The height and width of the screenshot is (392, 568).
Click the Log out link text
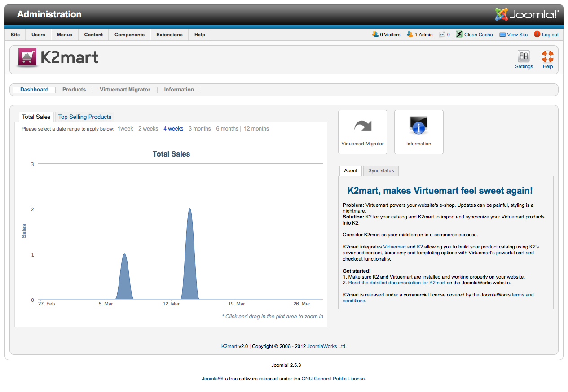(x=550, y=35)
